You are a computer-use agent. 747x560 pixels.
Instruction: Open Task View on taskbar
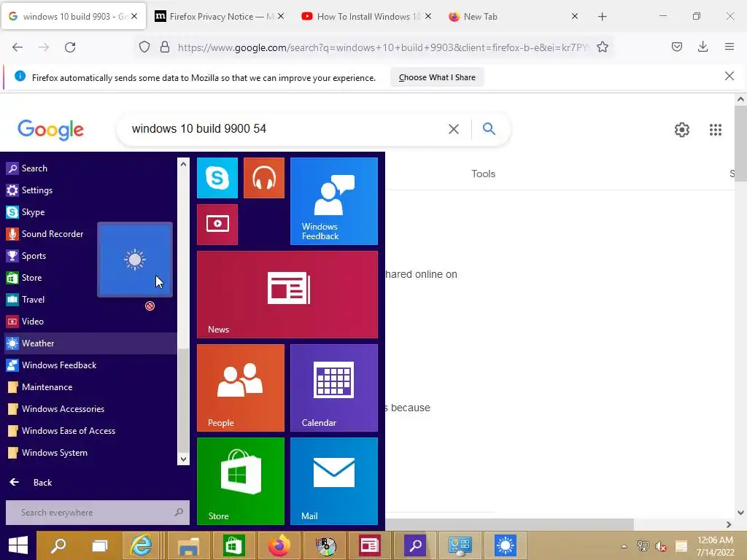[100, 545]
